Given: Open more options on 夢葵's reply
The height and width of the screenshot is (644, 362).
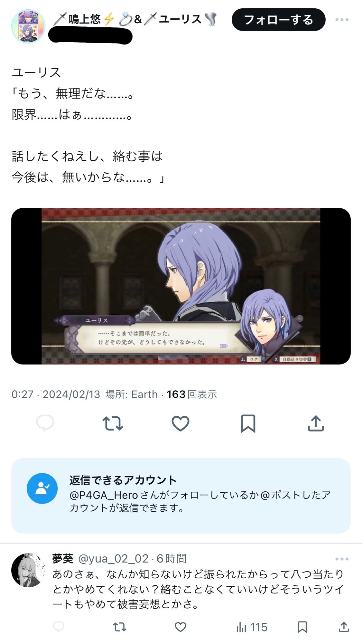Looking at the screenshot, I should click(342, 559).
